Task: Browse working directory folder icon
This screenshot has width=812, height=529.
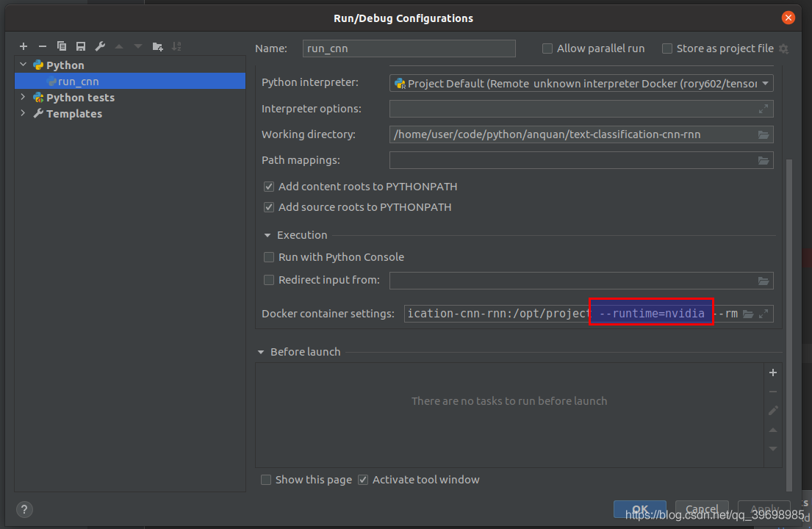Action: 764,134
